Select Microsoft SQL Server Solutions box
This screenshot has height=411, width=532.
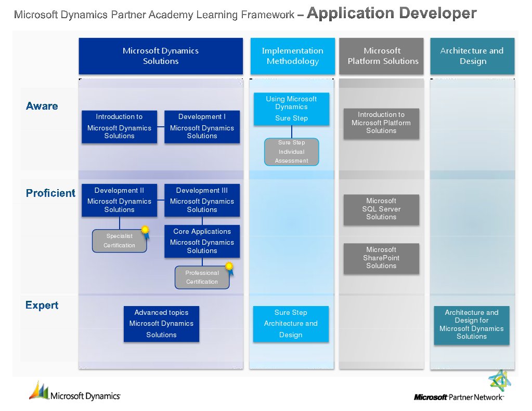point(381,209)
